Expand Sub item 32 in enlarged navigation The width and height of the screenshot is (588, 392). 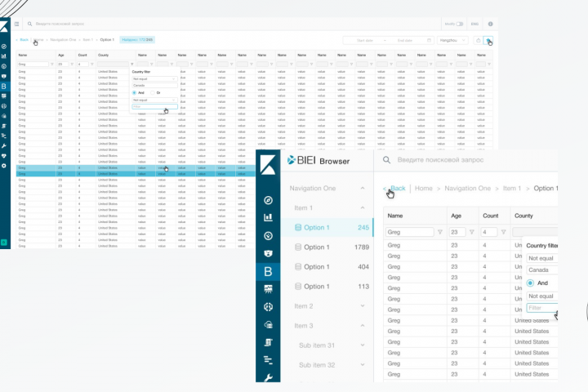click(x=363, y=364)
